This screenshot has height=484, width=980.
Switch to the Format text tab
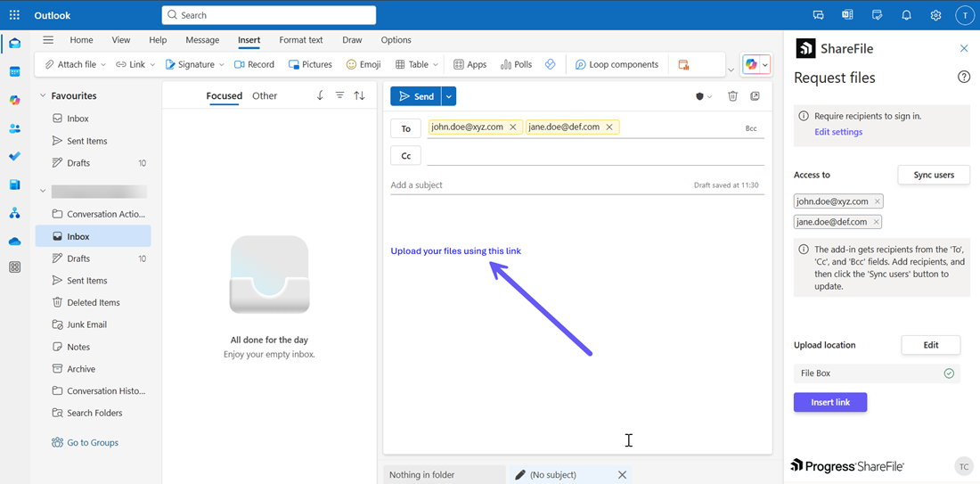(x=300, y=40)
